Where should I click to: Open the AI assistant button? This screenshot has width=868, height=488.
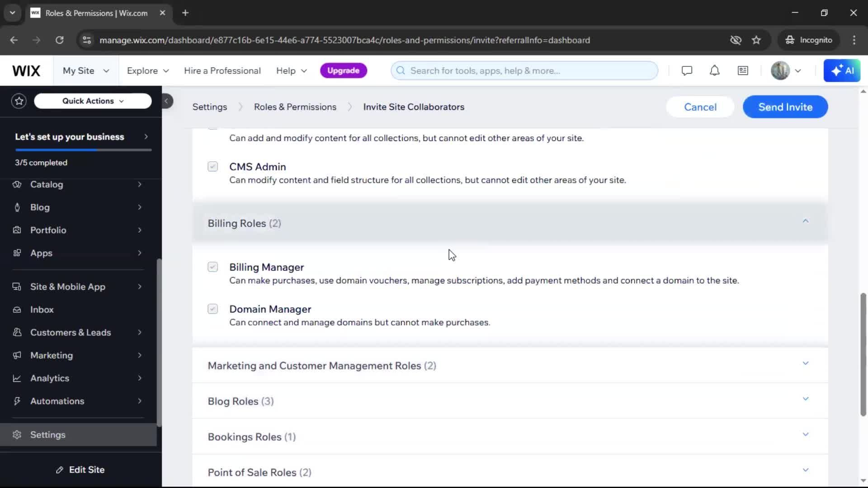[842, 71]
